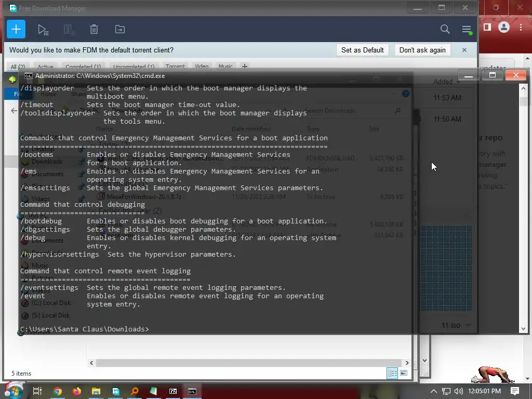Click the blue plus add download button
The width and height of the screenshot is (532, 399).
(x=16, y=29)
